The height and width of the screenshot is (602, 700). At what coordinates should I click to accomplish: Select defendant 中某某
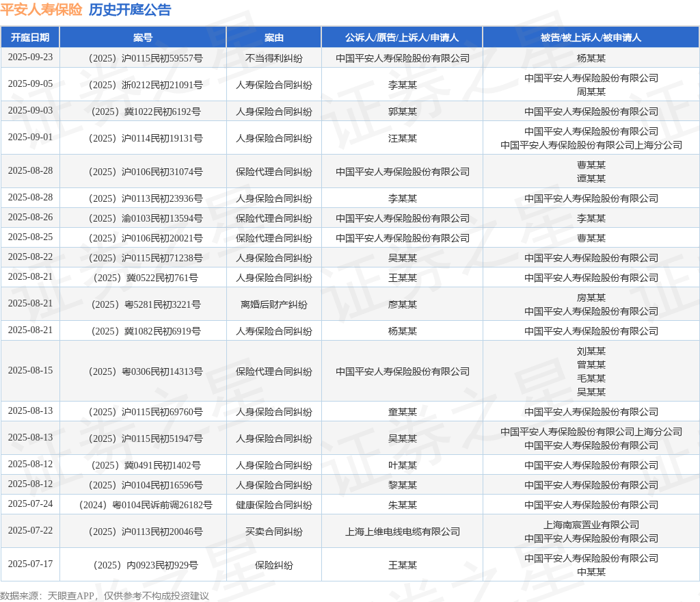click(x=591, y=572)
